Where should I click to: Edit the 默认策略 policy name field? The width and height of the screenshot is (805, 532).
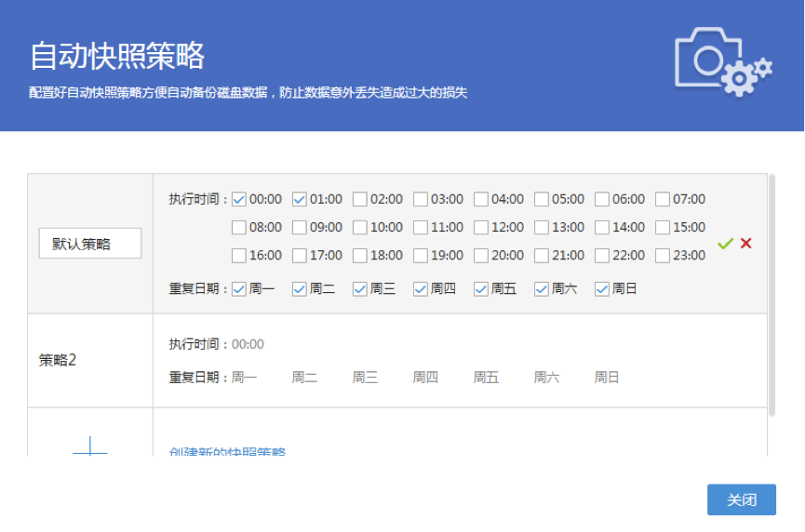tap(90, 244)
